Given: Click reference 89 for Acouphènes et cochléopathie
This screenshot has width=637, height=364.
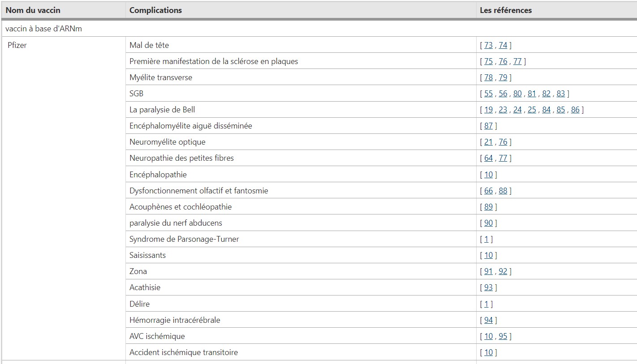Looking at the screenshot, I should [x=488, y=207].
